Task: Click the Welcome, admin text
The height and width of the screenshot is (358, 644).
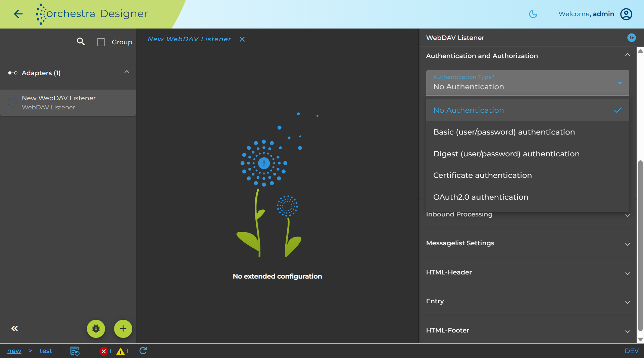Action: tap(586, 14)
